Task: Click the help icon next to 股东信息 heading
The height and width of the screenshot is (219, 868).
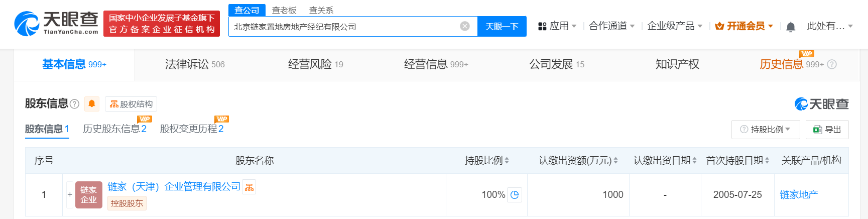Action: click(x=75, y=104)
